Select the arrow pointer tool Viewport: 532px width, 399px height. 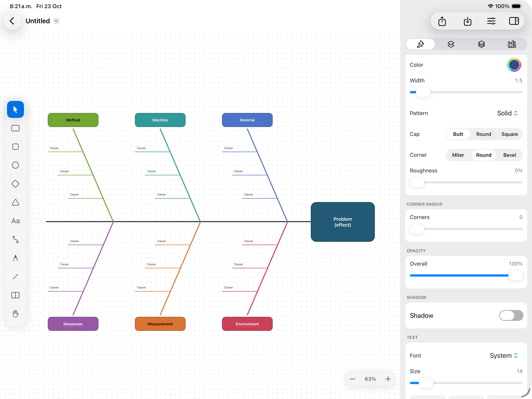(x=15, y=110)
